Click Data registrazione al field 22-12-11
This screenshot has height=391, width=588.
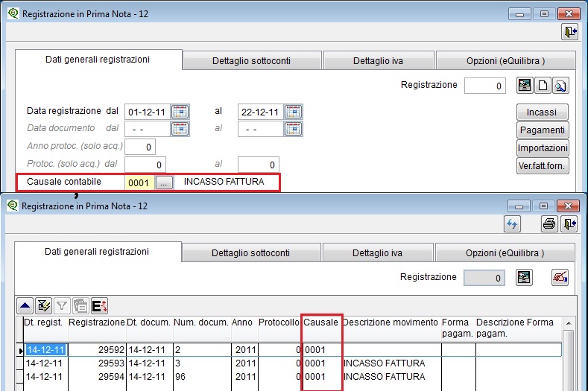[261, 112]
